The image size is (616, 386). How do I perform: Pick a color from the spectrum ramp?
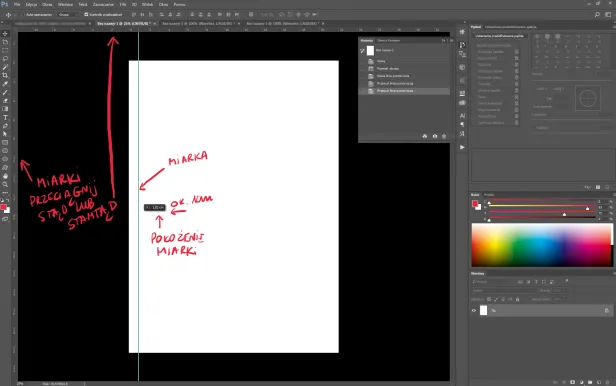coord(541,245)
